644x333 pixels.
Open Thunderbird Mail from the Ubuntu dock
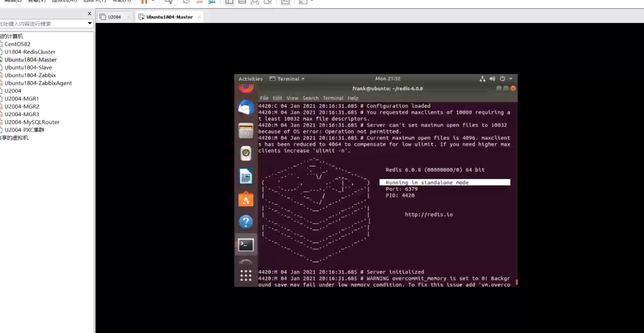[246, 108]
